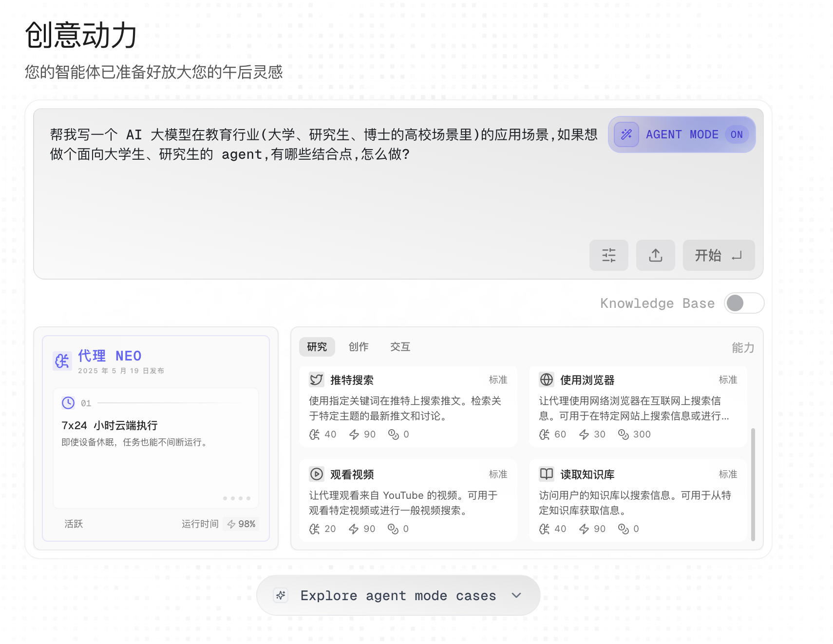
Task: Click the 开始 start button
Action: (x=719, y=255)
